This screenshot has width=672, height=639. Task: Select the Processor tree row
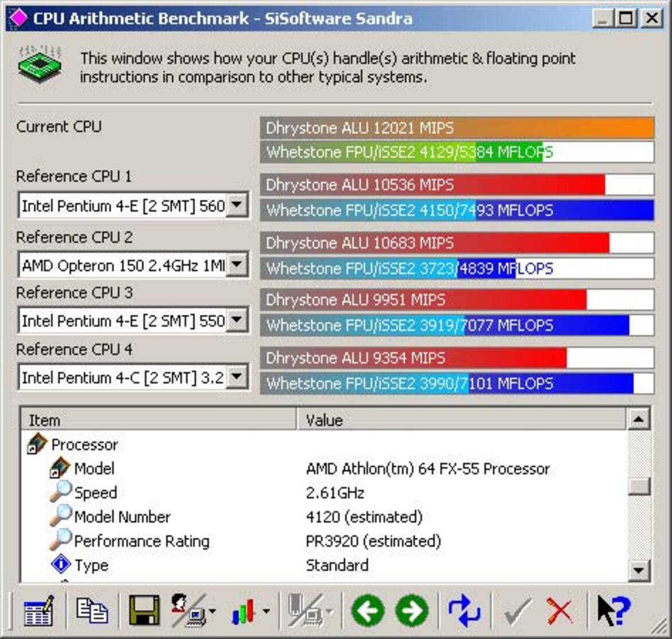(x=84, y=444)
